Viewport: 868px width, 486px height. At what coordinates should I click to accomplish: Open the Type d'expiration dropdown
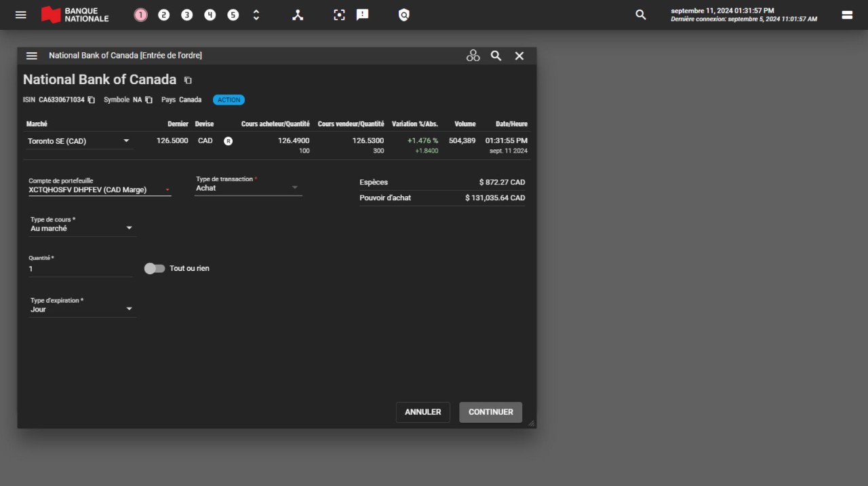tap(82, 306)
